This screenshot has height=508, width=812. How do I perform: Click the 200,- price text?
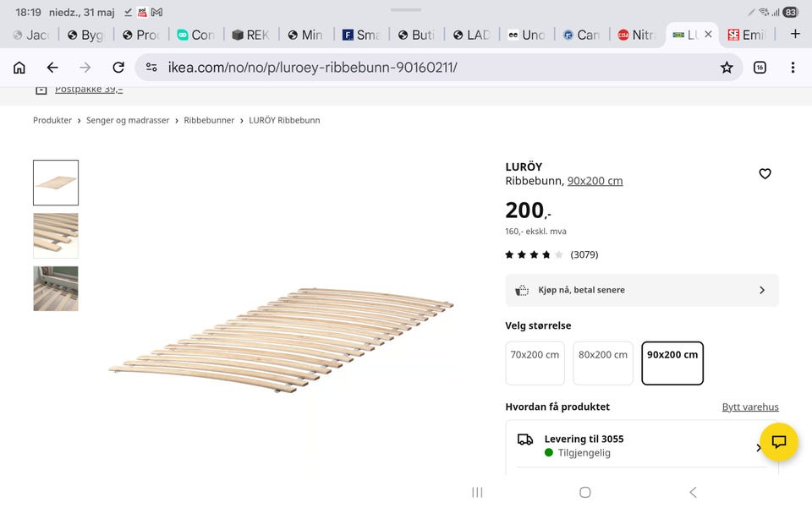pyautogui.click(x=528, y=210)
